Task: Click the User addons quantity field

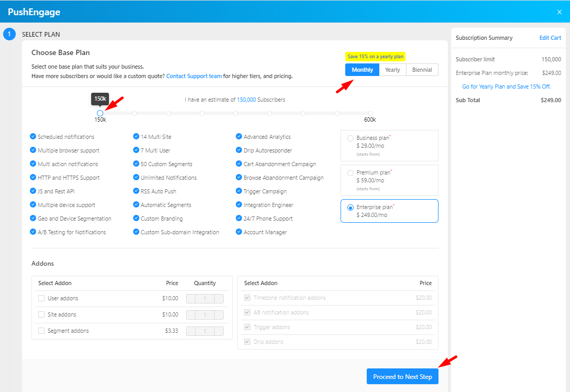Action: [205, 299]
